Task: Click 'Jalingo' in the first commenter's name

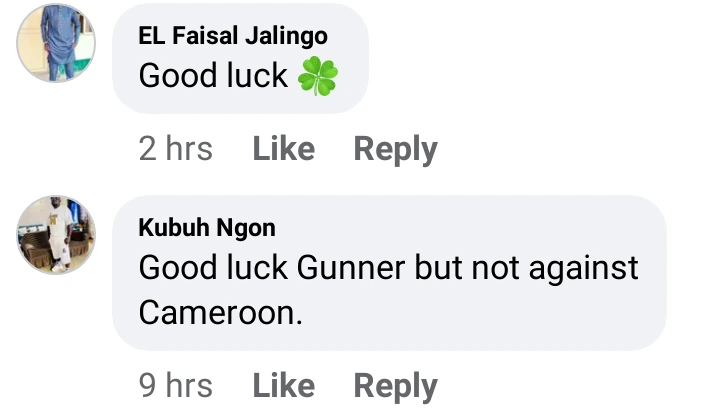Action: coord(287,37)
